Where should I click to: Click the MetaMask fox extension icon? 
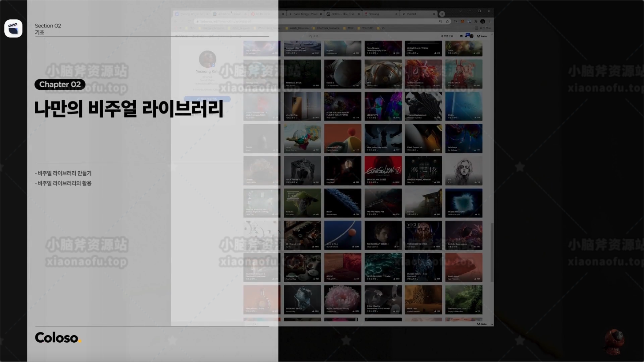point(462,22)
